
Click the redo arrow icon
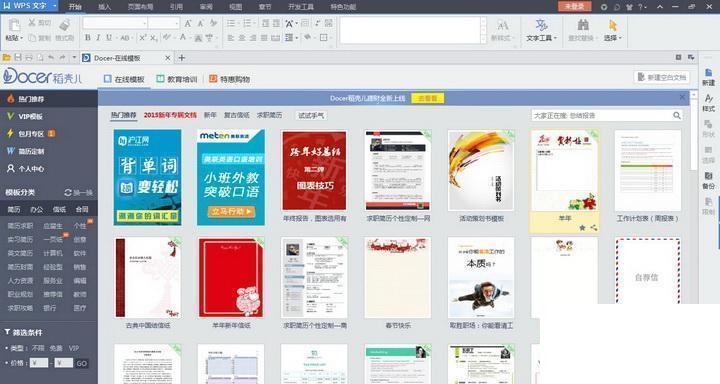coord(62,57)
